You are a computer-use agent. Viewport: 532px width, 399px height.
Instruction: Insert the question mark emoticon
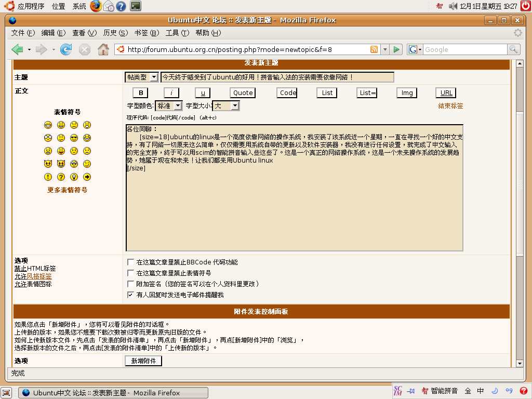[61, 177]
